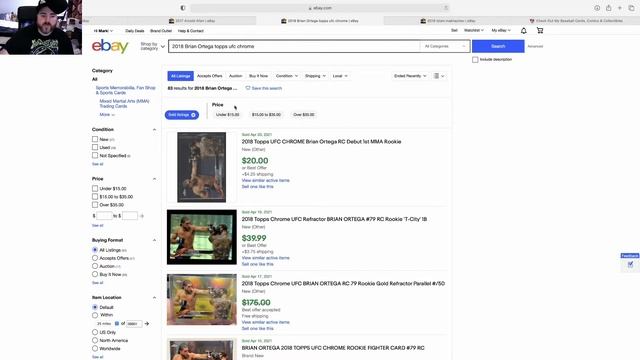Open the All Categories dropdown
The height and width of the screenshot is (360, 640).
point(444,47)
